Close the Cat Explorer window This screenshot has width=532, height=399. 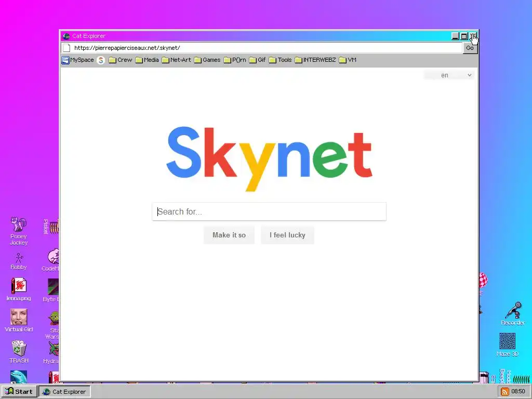tap(473, 36)
